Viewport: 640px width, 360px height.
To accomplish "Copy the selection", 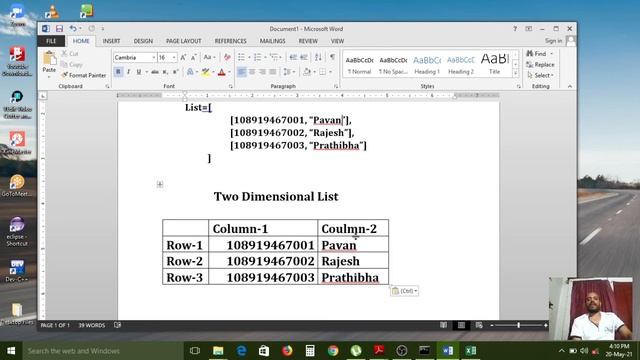I will [x=71, y=64].
